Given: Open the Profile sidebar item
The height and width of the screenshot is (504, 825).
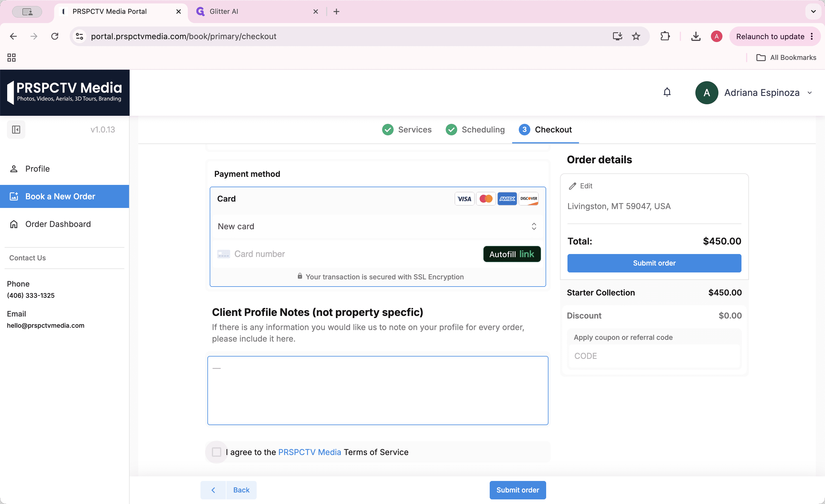Looking at the screenshot, I should pos(65,169).
